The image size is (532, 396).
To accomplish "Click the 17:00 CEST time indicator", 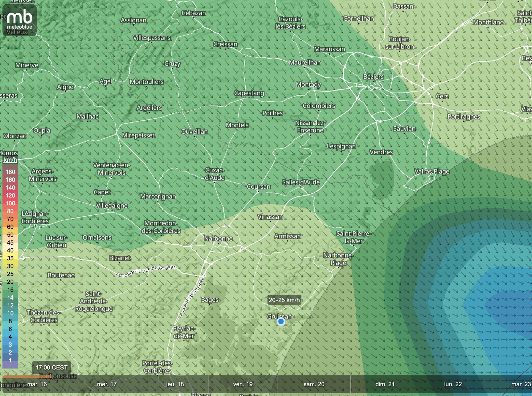I will coord(52,367).
